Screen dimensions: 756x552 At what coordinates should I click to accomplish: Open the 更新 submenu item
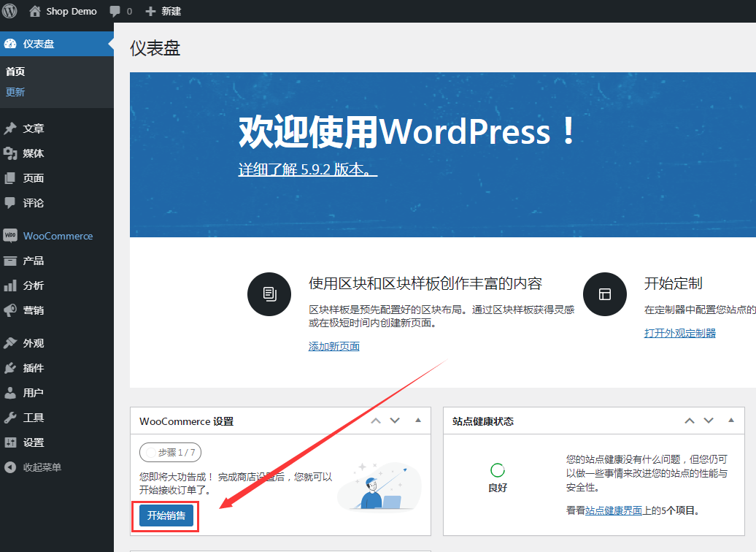pyautogui.click(x=15, y=92)
